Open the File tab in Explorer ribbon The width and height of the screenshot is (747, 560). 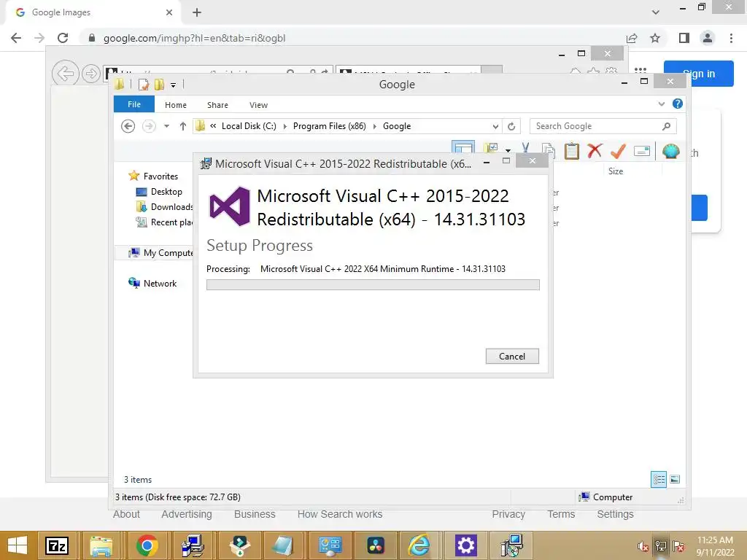pyautogui.click(x=134, y=104)
